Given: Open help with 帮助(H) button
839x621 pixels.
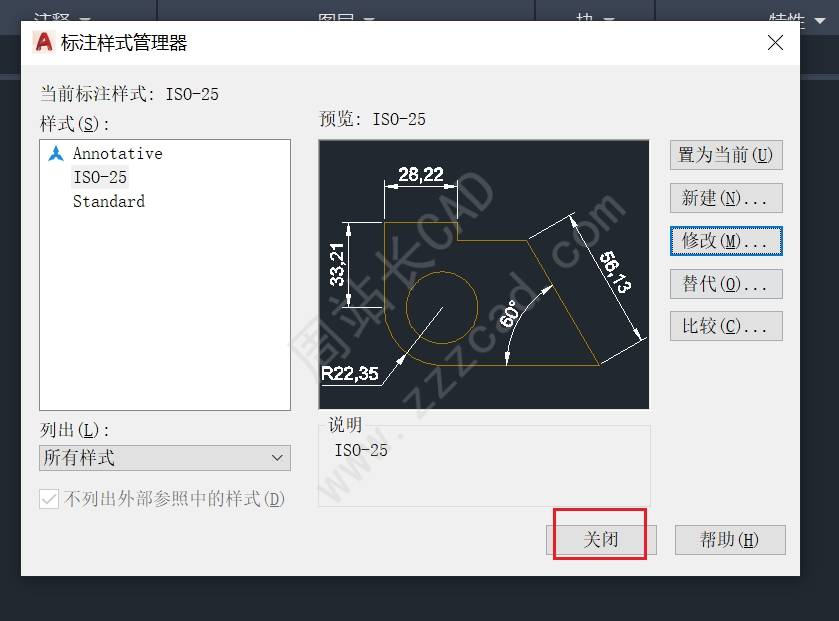Looking at the screenshot, I should click(730, 540).
